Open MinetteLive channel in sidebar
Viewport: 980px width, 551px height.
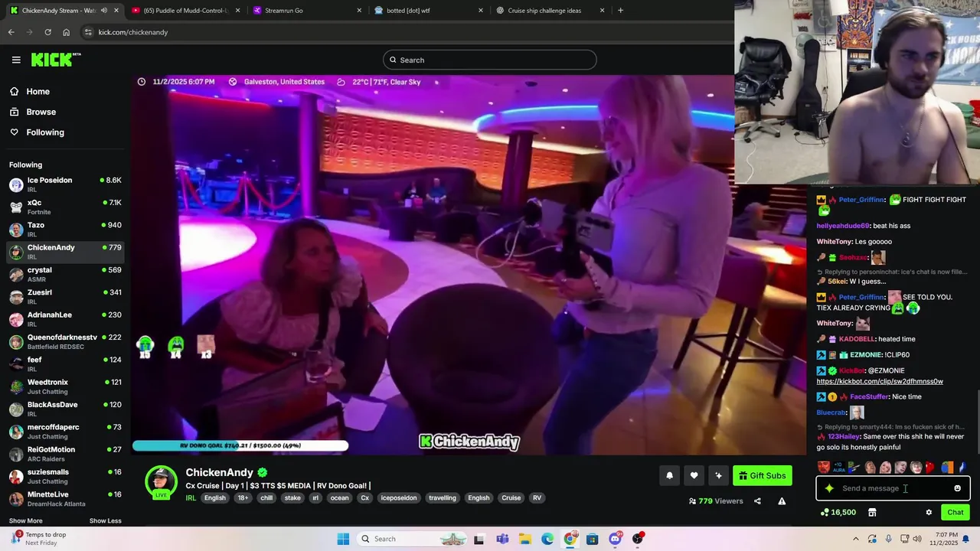point(65,498)
